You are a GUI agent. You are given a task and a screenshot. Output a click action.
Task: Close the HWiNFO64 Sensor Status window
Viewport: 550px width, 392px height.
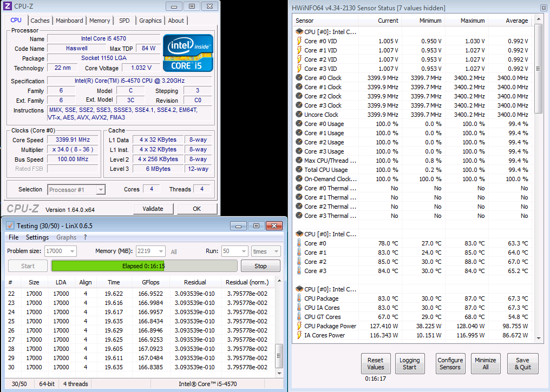coord(544,8)
